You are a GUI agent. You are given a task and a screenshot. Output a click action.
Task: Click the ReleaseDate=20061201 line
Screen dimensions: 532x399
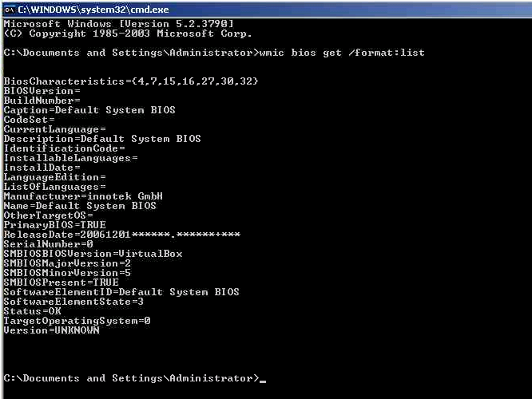pyautogui.click(x=122, y=235)
